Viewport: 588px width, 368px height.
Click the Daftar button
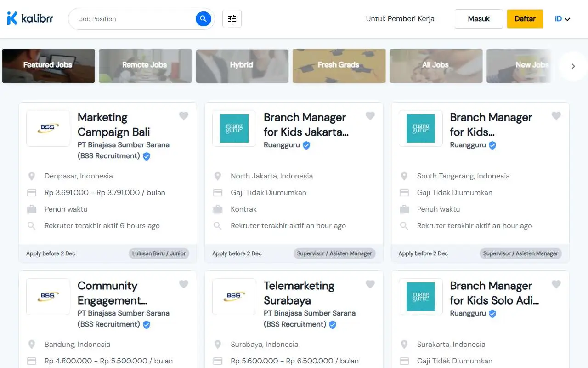pyautogui.click(x=525, y=19)
